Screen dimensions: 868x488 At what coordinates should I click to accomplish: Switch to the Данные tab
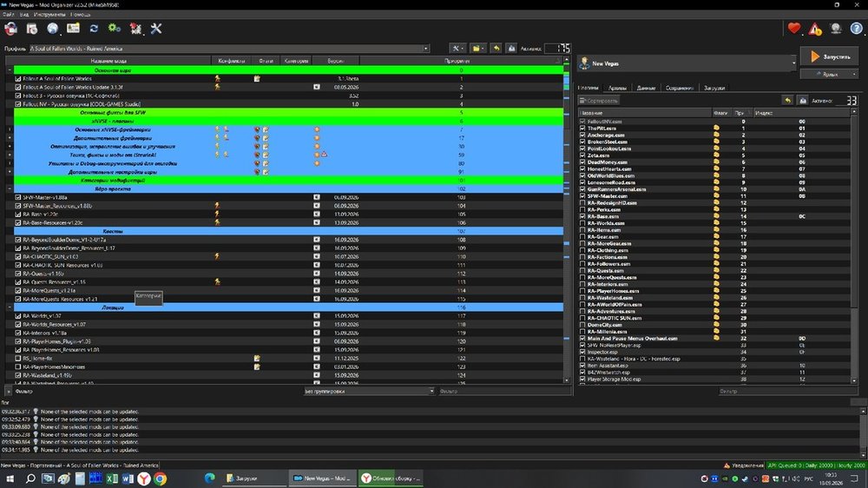(646, 88)
